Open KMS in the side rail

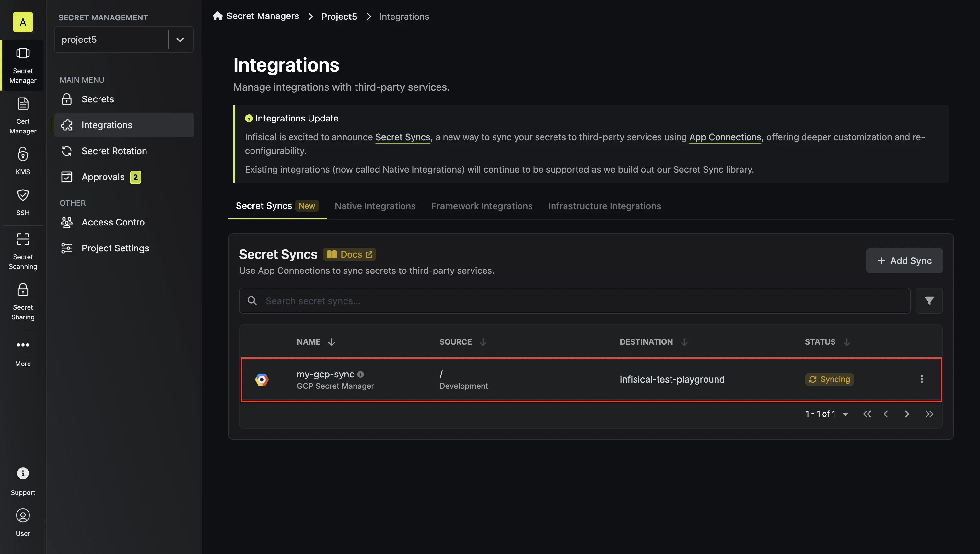tap(23, 161)
